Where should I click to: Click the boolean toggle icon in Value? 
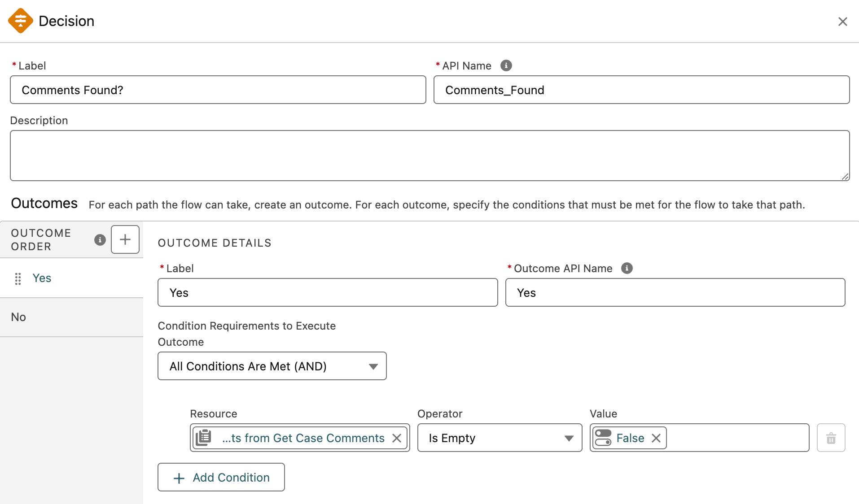click(x=603, y=438)
